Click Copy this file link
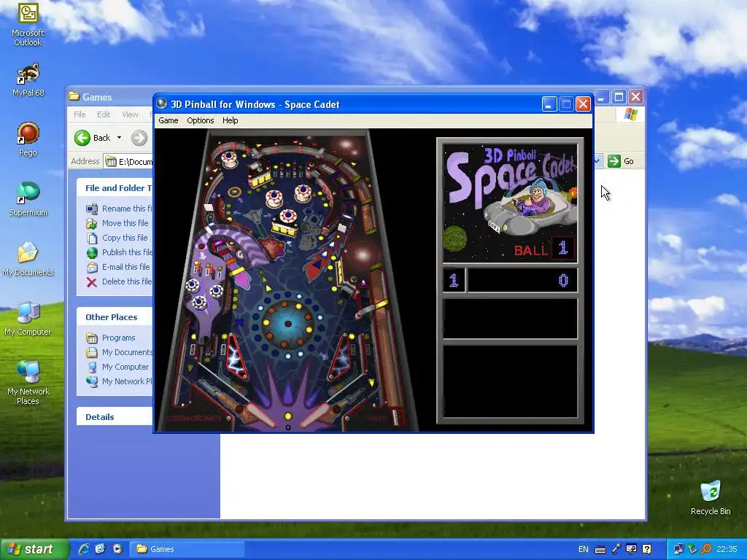Screen dimensions: 747x560 point(125,238)
